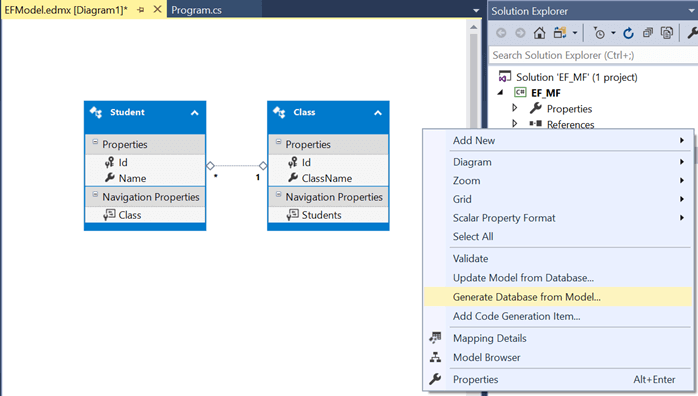
Task: Click the Collapse All icon in Solution Explorer
Action: (648, 33)
